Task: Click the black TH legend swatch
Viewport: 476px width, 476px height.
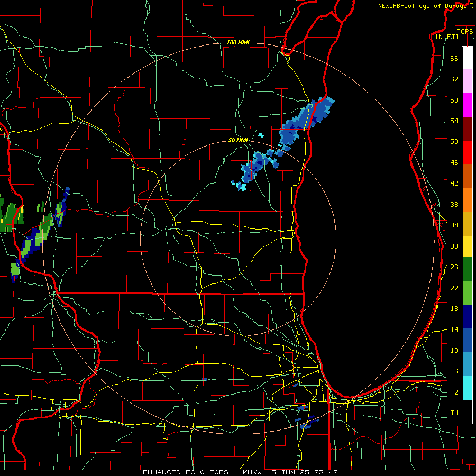Action: [467, 411]
